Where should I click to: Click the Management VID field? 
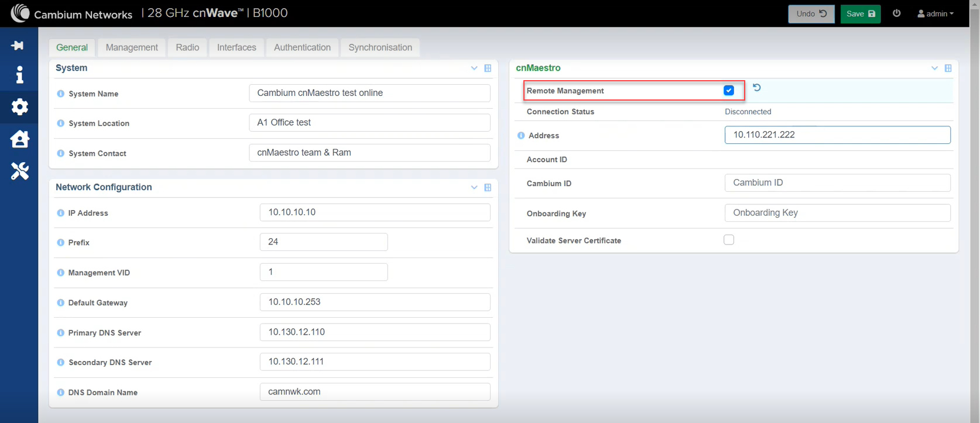[324, 272]
